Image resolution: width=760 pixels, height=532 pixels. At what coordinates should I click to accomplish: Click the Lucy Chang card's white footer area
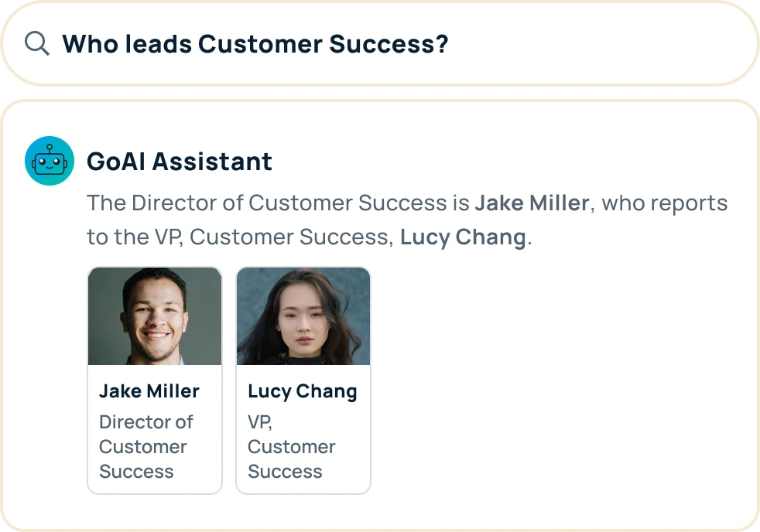tap(303, 429)
